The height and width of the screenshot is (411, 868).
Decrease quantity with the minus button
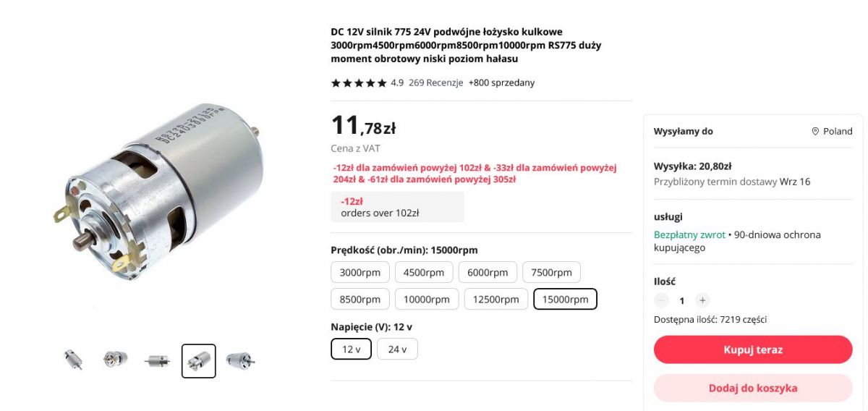tap(661, 300)
